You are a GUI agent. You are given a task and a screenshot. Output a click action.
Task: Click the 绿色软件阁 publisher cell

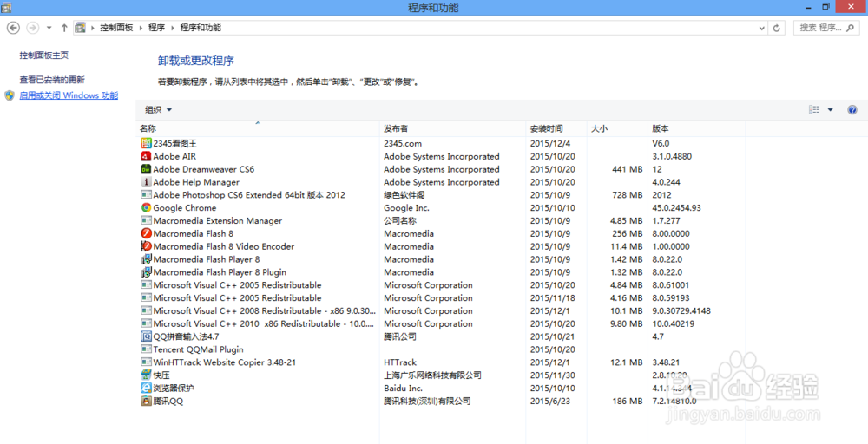point(404,194)
